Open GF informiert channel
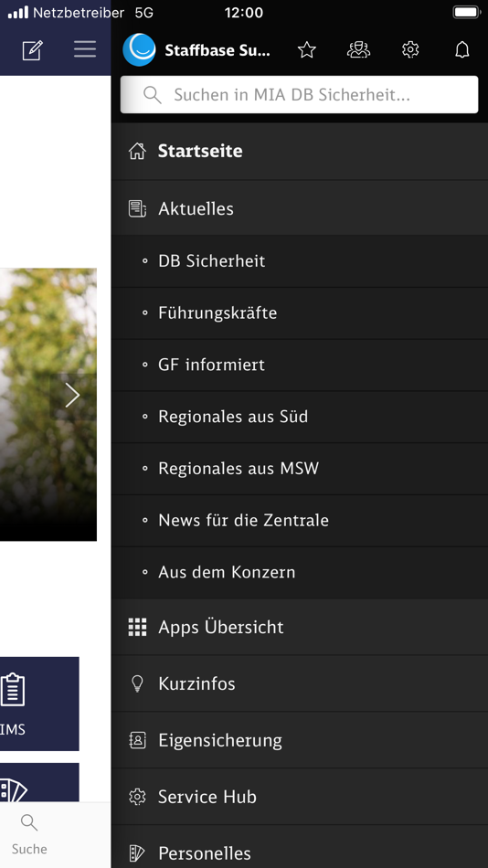 tap(299, 365)
